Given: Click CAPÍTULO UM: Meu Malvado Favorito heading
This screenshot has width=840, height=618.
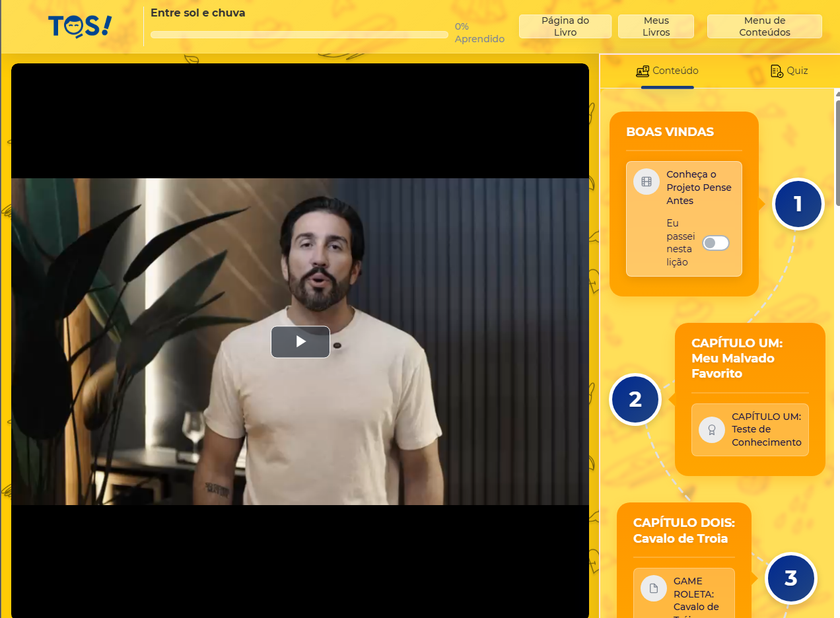Looking at the screenshot, I should tap(736, 359).
